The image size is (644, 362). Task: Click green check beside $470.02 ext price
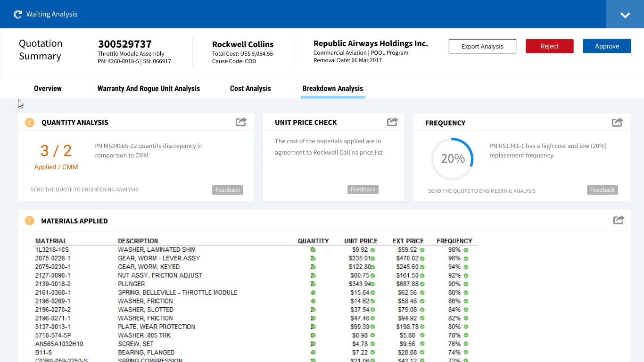[422, 258]
